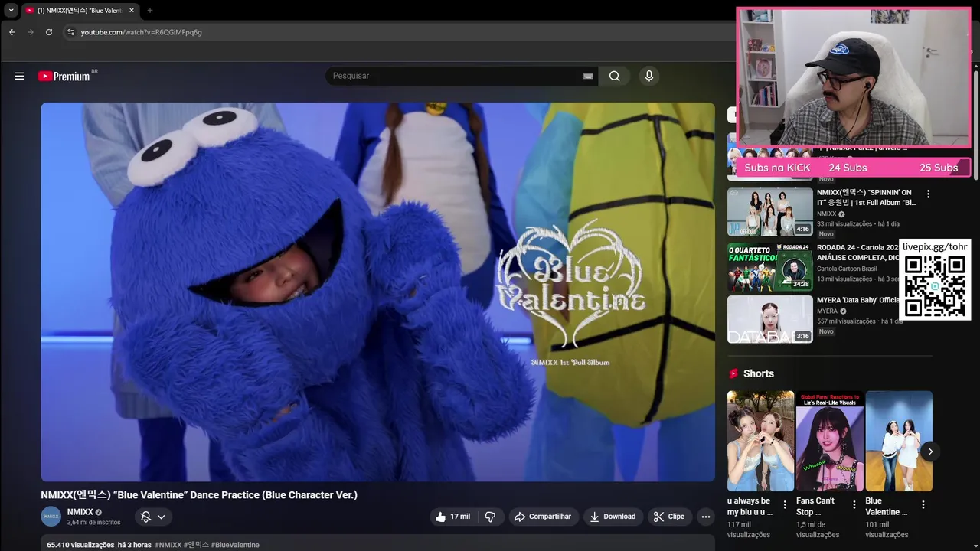Click the Shorts section heading
Viewport: 980px width, 551px height.
[x=758, y=373]
